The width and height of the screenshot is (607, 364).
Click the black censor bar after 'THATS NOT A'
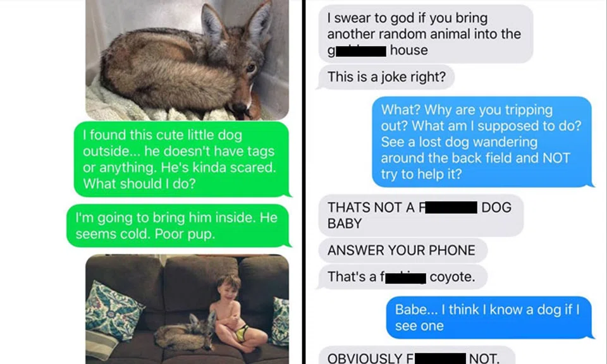coord(451,207)
